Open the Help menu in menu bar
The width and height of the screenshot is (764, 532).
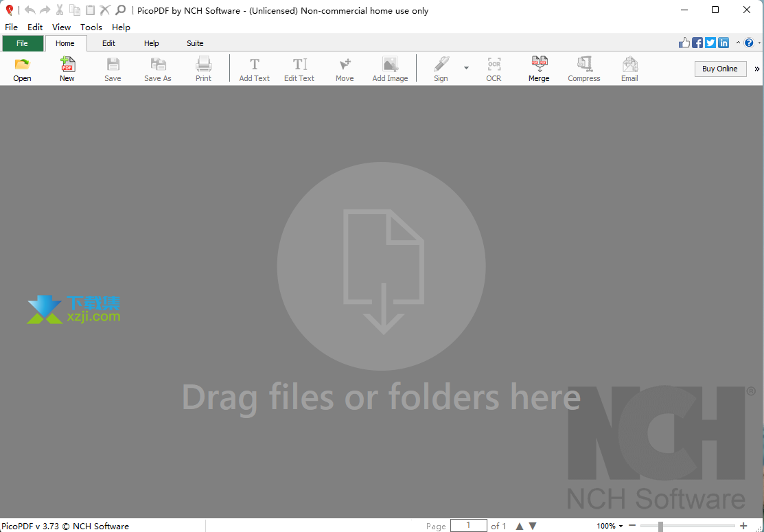pos(121,27)
